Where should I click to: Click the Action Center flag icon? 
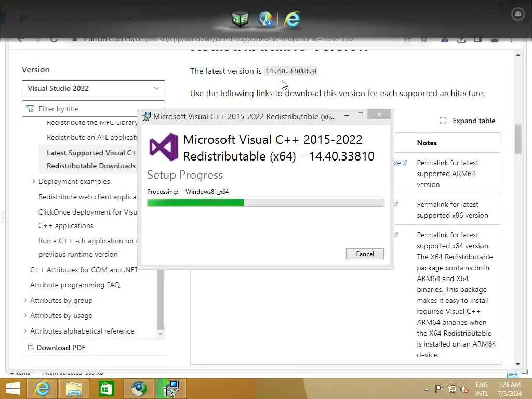(x=439, y=389)
